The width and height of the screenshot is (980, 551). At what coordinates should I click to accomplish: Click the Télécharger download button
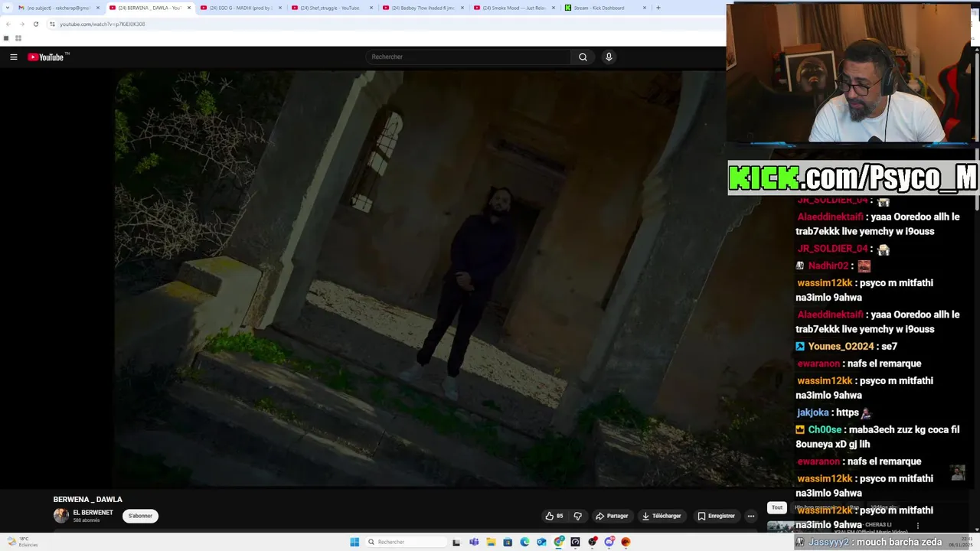(662, 516)
